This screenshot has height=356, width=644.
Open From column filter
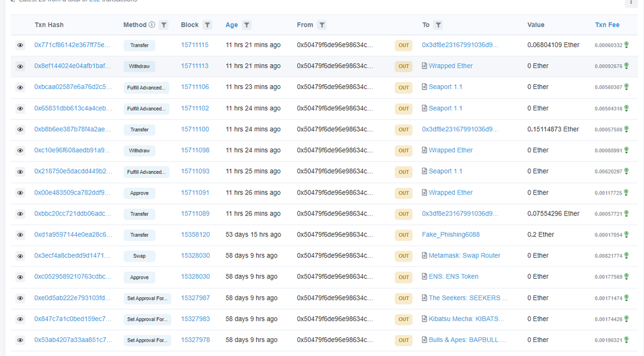coord(321,25)
